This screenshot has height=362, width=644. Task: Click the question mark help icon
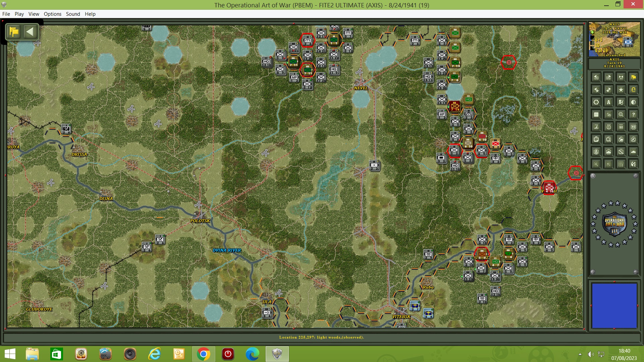click(633, 115)
